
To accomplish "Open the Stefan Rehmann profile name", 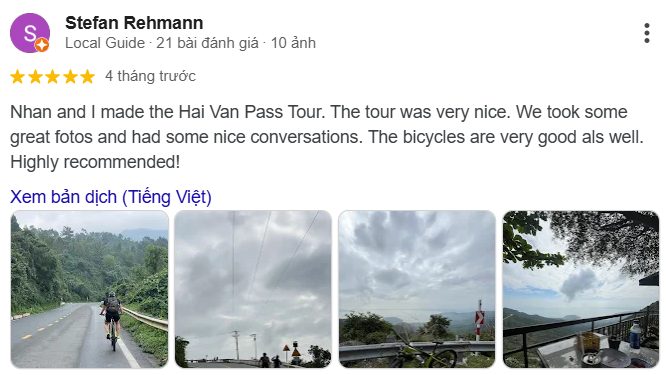I will coord(134,23).
